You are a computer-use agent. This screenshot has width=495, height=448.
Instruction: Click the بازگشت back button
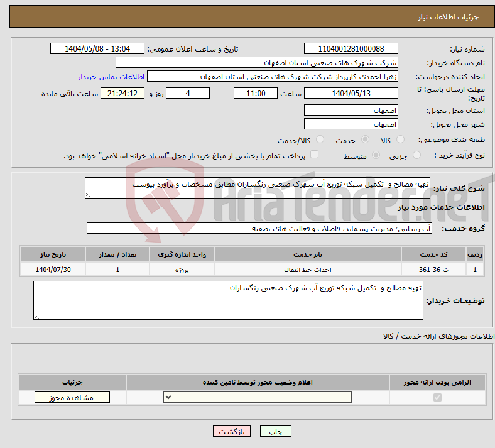(232, 431)
